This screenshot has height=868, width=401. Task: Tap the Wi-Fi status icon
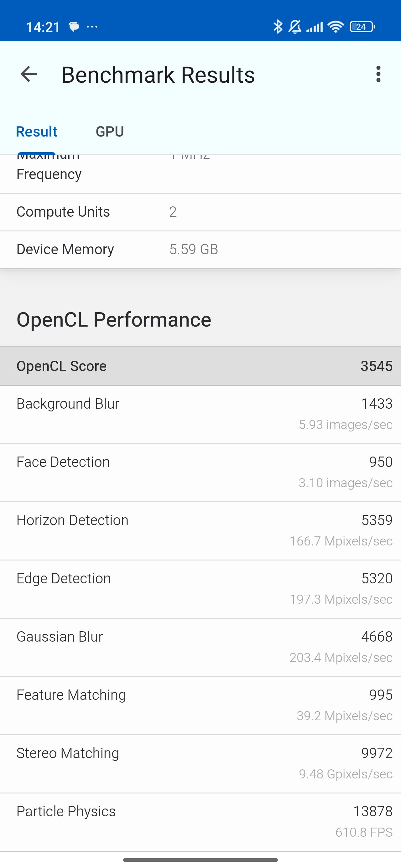pyautogui.click(x=336, y=27)
